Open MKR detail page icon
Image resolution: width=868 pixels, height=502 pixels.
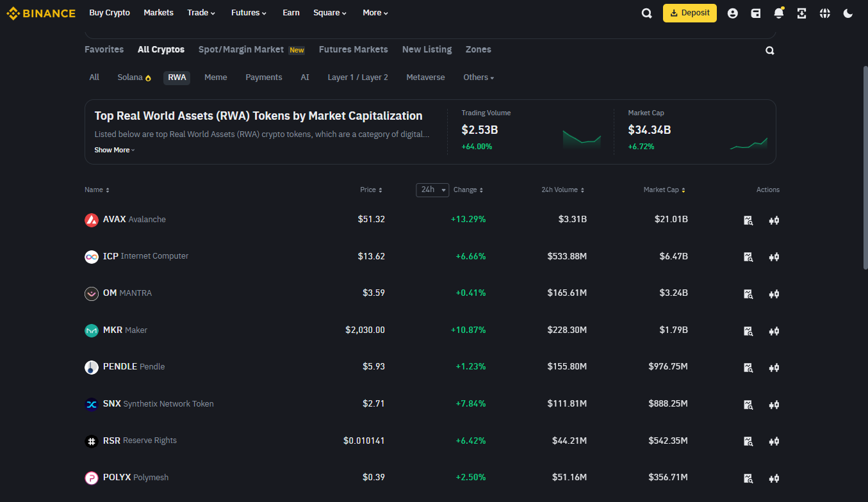pyautogui.click(x=748, y=331)
